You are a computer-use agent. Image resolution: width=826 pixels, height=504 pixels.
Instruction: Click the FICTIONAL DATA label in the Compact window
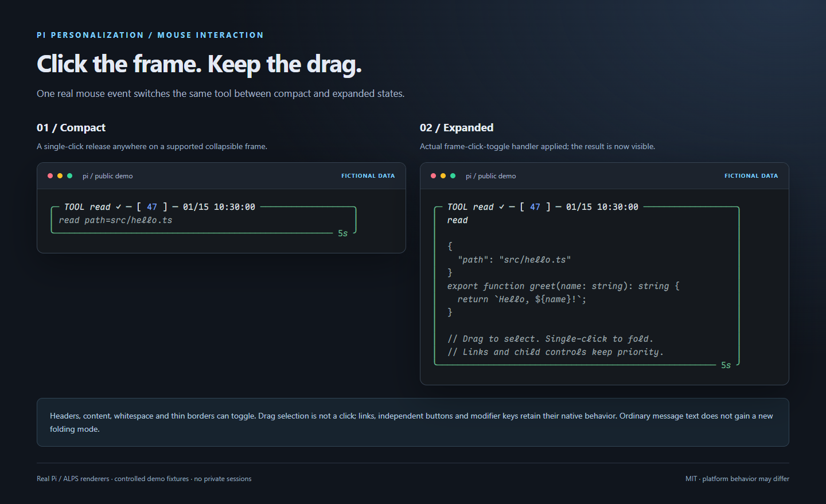click(x=368, y=176)
